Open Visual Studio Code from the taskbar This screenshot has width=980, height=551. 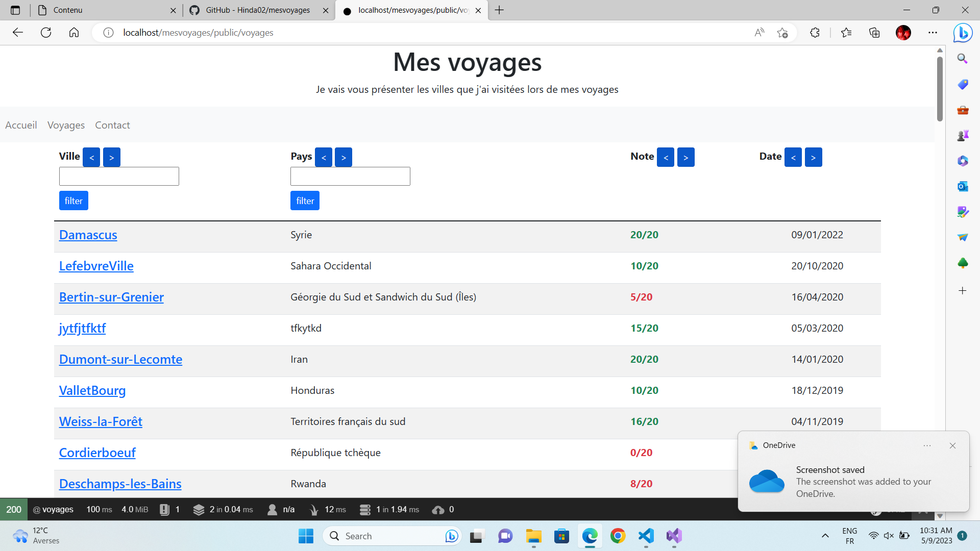pos(646,536)
